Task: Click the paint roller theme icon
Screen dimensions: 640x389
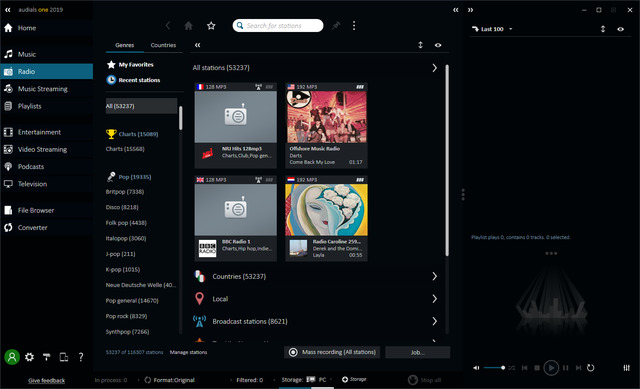Action: point(47,357)
